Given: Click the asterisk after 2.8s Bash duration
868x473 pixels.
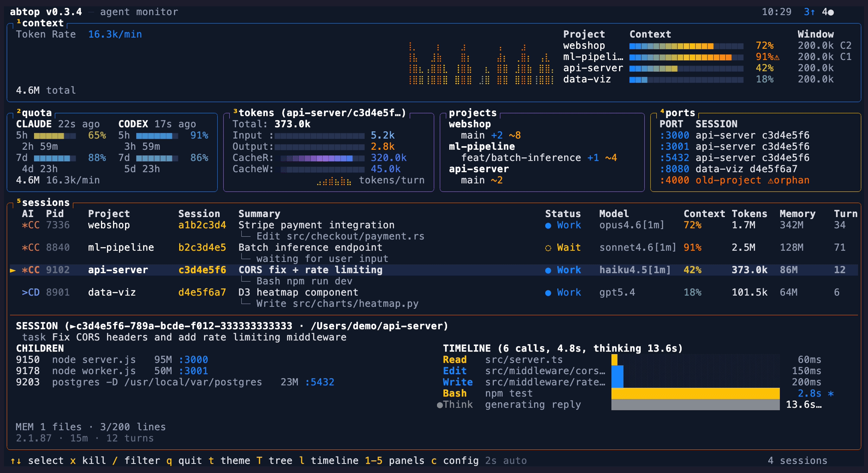Looking at the screenshot, I should point(831,393).
